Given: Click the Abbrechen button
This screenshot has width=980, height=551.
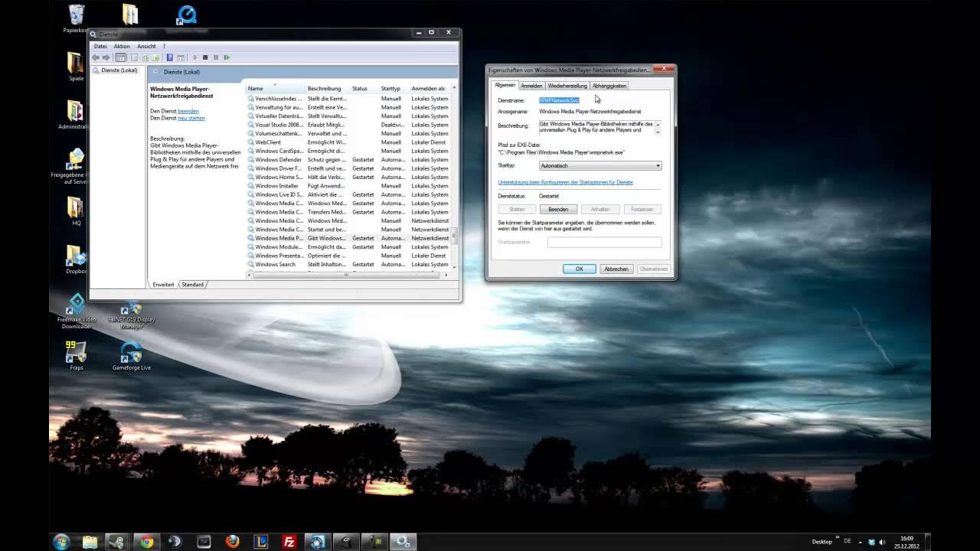Looking at the screenshot, I should (616, 269).
